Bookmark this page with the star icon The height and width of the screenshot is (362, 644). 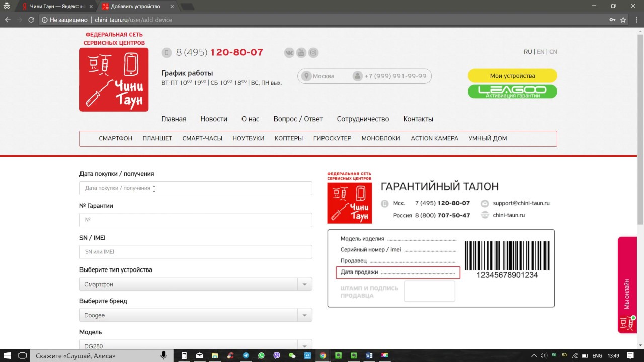click(623, 20)
